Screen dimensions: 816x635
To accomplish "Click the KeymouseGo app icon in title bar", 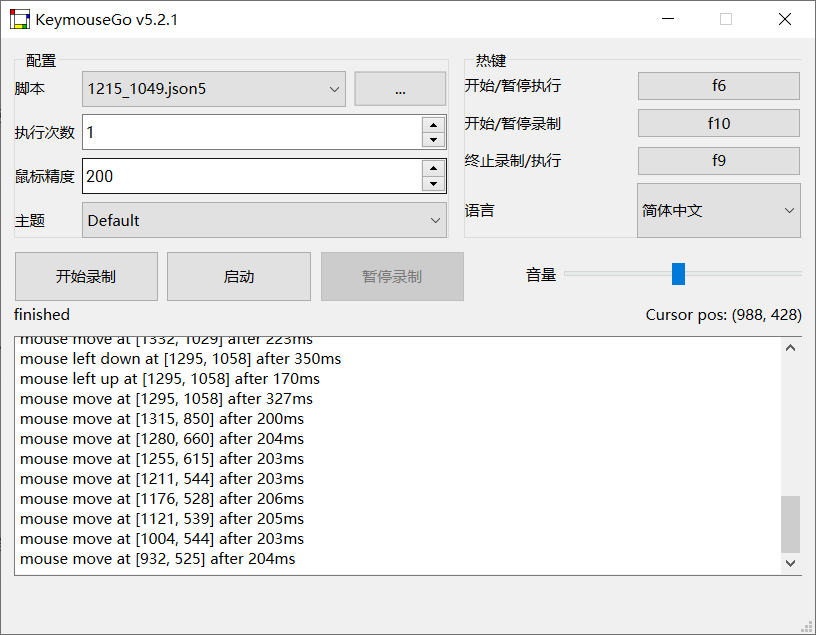I will point(20,19).
